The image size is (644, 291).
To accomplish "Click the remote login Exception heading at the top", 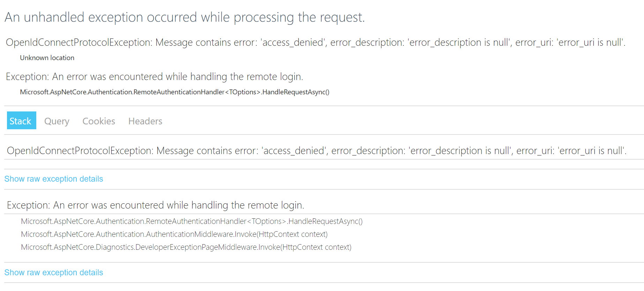I will coord(154,77).
